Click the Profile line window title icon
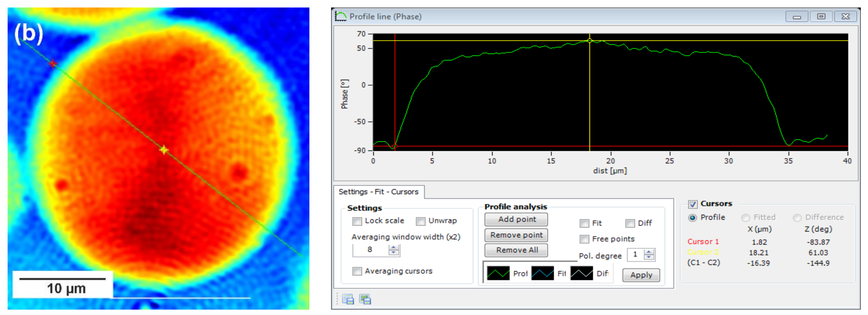Image resolution: width=868 pixels, height=315 pixels. tap(341, 16)
